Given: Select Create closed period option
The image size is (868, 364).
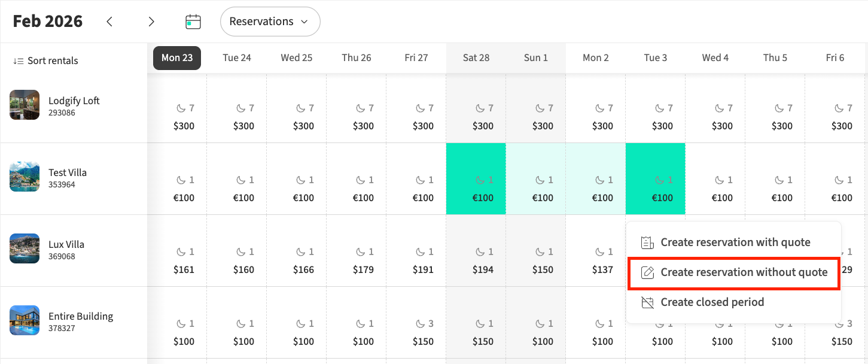Looking at the screenshot, I should [712, 302].
